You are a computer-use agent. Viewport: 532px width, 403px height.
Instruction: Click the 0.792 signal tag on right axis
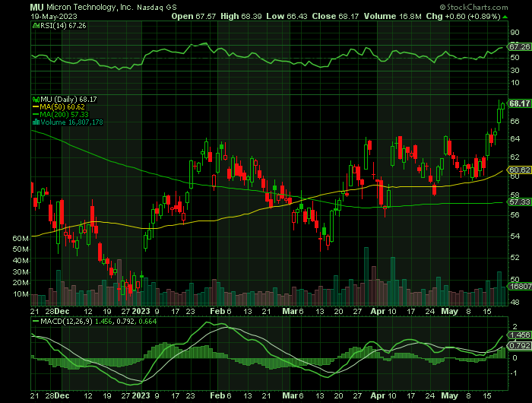(519, 346)
